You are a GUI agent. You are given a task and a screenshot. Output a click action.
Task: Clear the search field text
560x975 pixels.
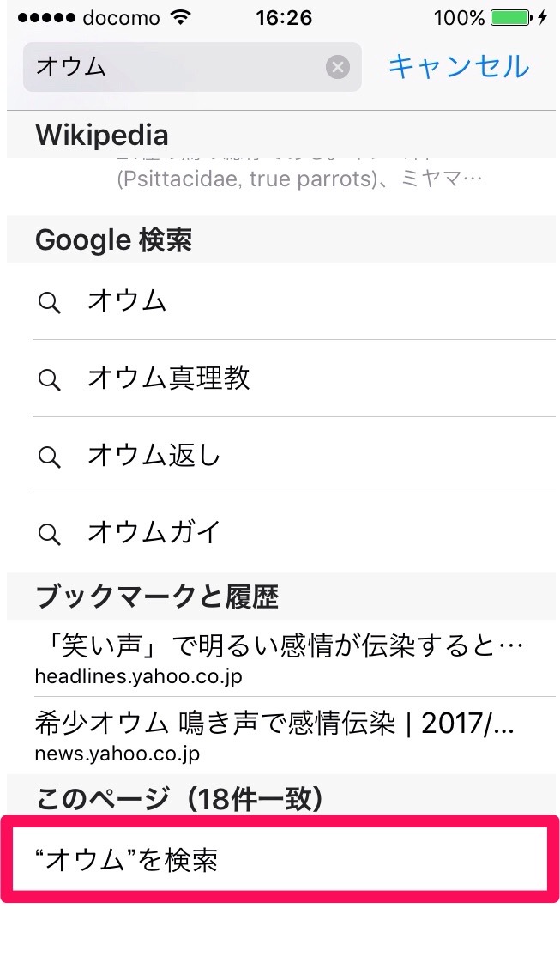338,67
